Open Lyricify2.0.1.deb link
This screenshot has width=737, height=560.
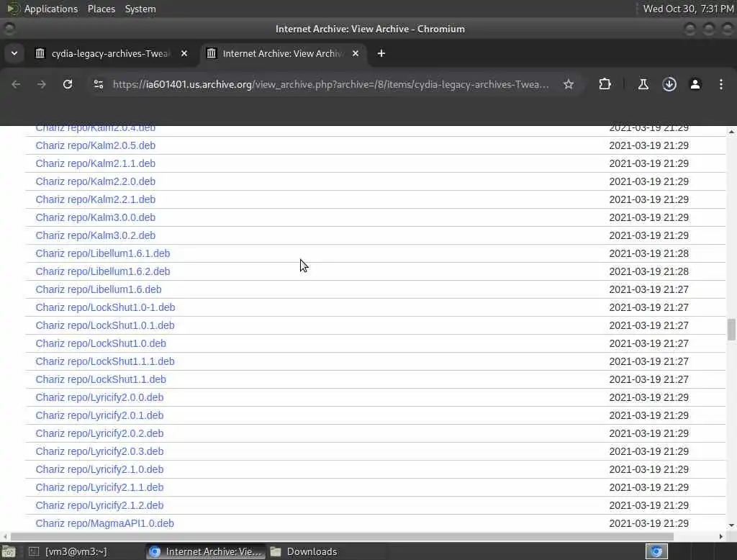(x=99, y=415)
